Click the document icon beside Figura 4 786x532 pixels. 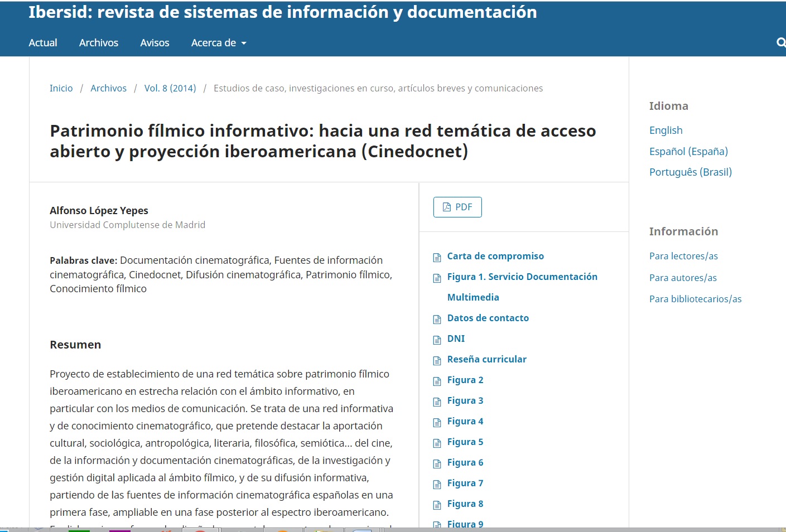pos(437,422)
